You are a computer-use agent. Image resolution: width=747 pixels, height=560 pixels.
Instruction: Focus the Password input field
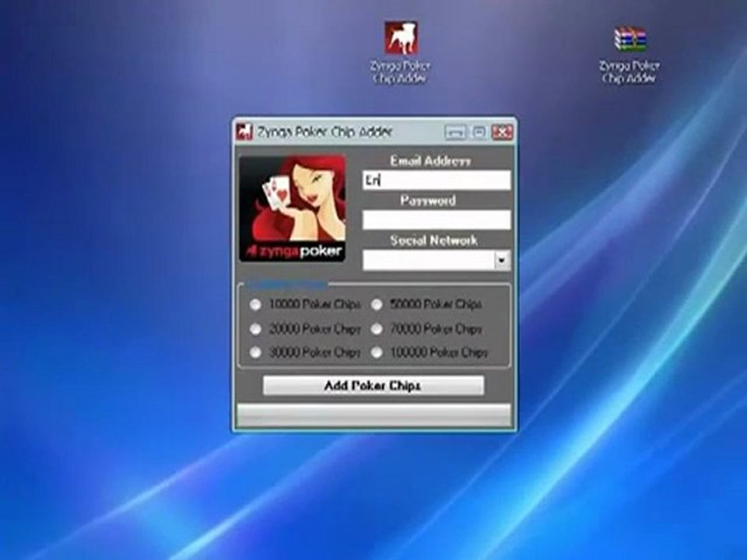(x=437, y=220)
